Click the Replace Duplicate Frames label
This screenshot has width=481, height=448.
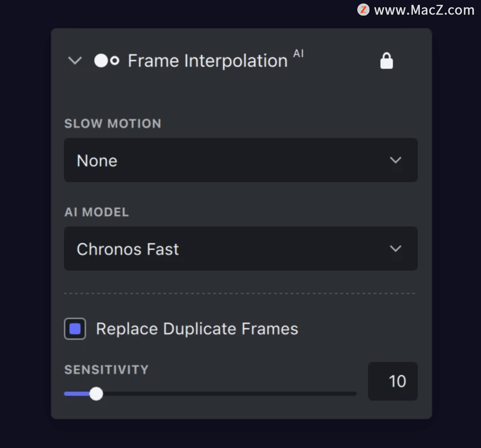(x=197, y=329)
